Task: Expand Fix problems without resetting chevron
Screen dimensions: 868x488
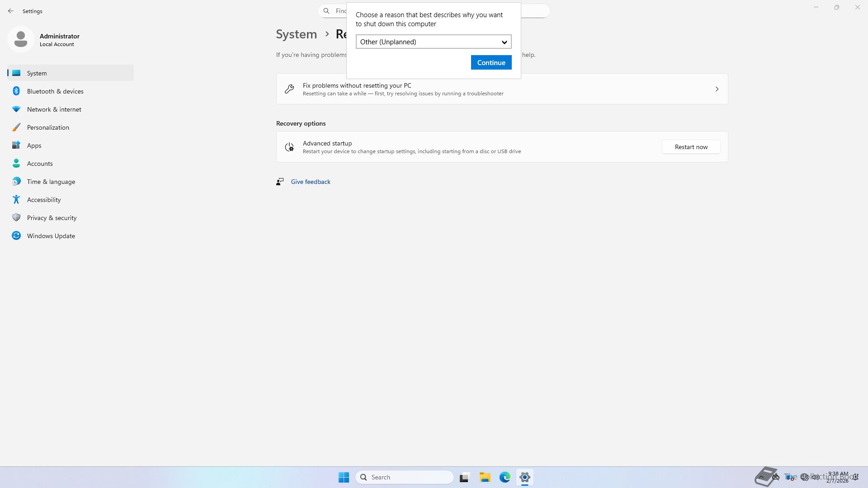Action: (x=717, y=89)
